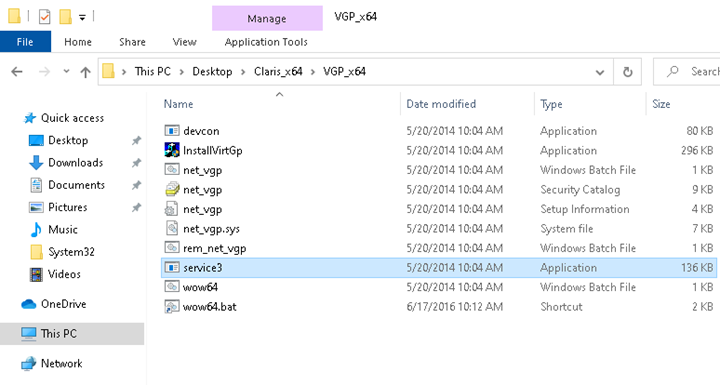This screenshot has width=720, height=385.
Task: Click New folder quick access toolbar icon
Action: coord(66,17)
